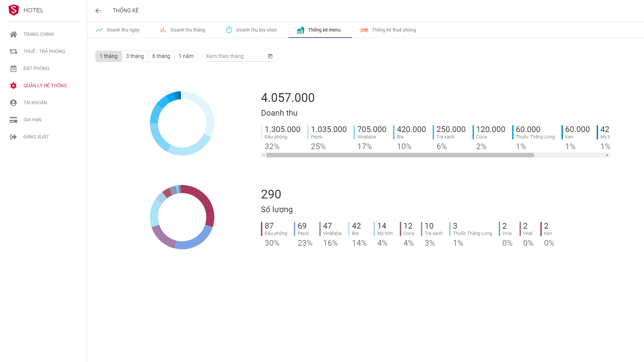Viewport: 644px width, 362px height.
Task: Click the home icon for TRANG CHÍNH
Action: click(13, 34)
